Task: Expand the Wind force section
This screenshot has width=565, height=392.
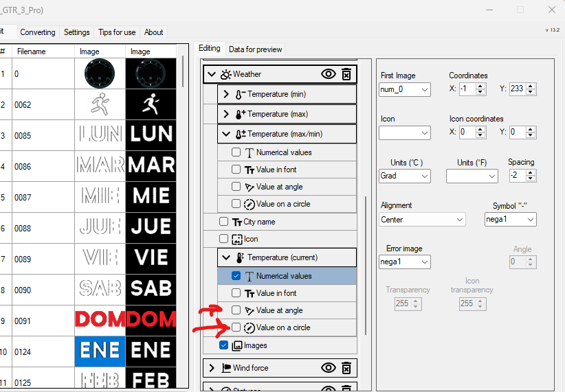Action: coord(212,368)
